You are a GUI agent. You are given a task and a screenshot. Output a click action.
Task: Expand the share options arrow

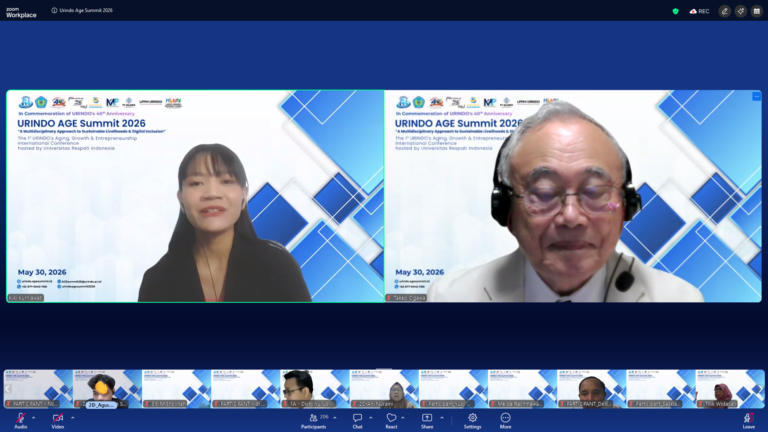pos(442,418)
